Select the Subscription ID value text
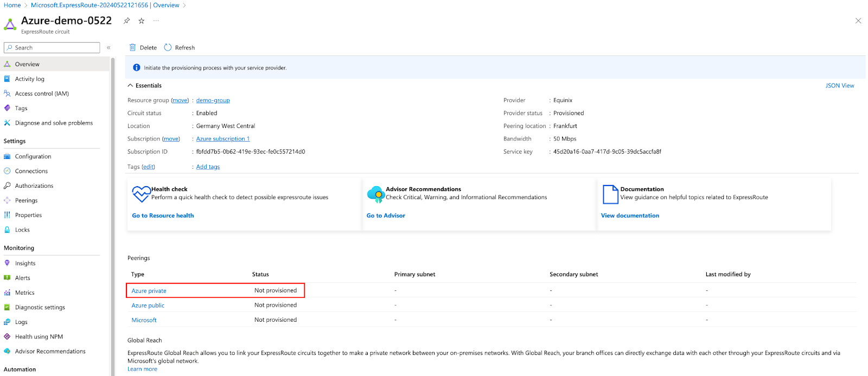Viewport: 868px width, 376px height. point(251,152)
